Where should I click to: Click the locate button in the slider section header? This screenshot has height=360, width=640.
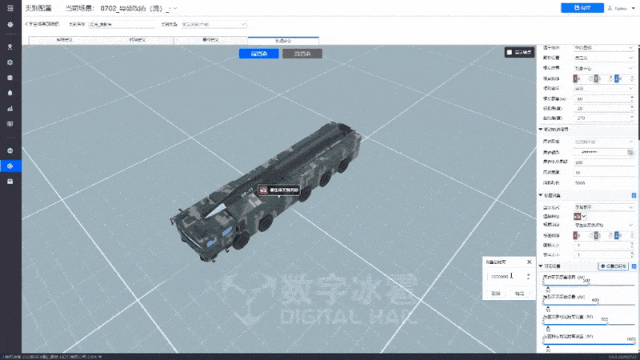[613, 266]
